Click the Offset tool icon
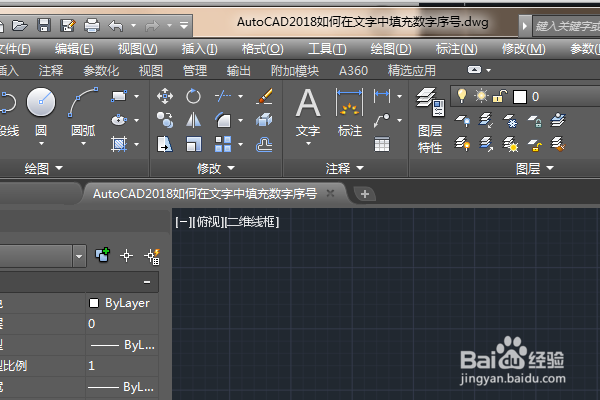Image resolution: width=600 pixels, height=400 pixels. point(264,145)
